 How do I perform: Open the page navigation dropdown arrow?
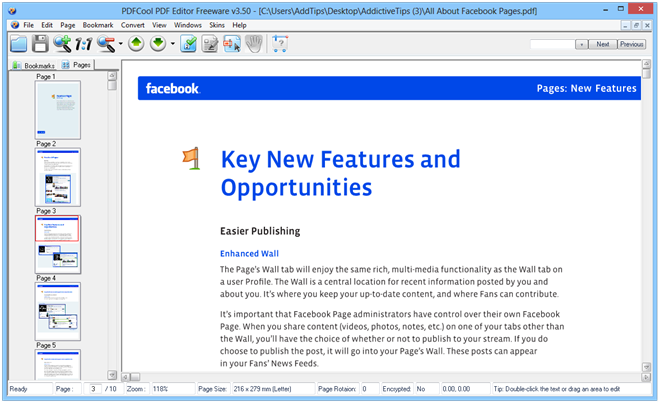point(173,44)
